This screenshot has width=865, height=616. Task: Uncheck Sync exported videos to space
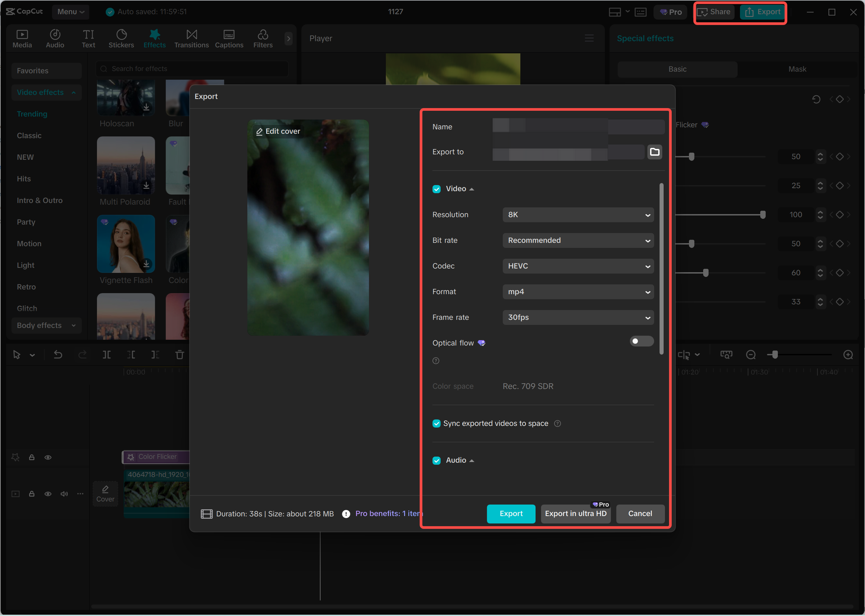tap(436, 424)
